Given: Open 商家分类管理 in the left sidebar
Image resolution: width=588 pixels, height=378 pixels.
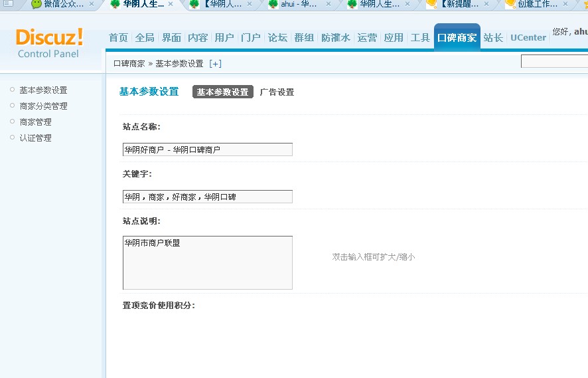Looking at the screenshot, I should click(x=44, y=106).
